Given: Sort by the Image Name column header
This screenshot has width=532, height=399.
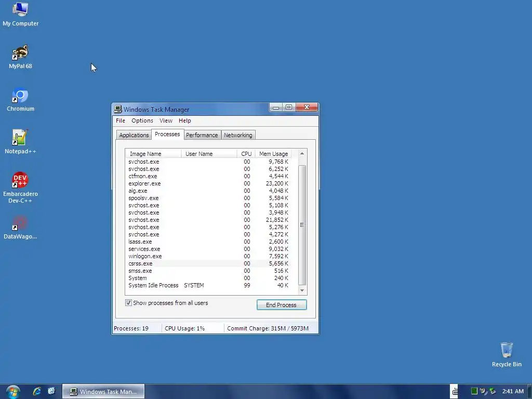Looking at the screenshot, I should coord(153,154).
